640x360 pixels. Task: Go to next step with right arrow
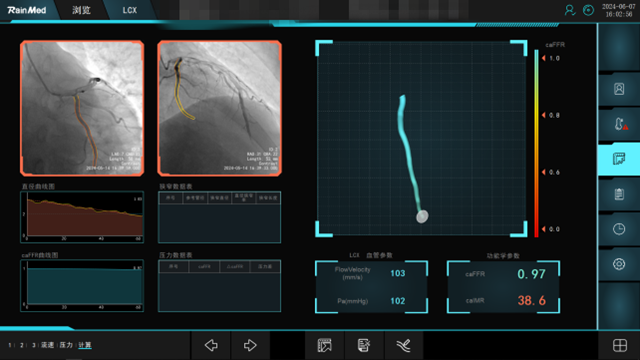(250, 345)
